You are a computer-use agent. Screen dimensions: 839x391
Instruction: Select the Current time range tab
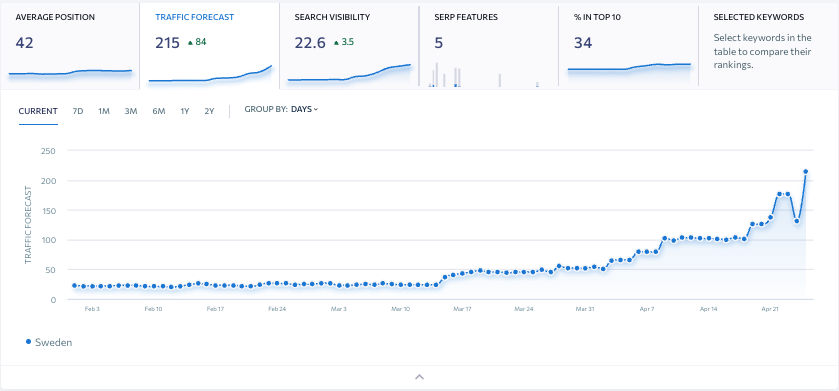click(x=38, y=111)
